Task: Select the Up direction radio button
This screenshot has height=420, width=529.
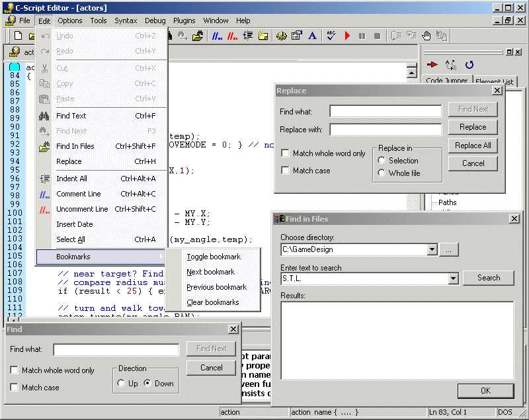Action: (121, 383)
